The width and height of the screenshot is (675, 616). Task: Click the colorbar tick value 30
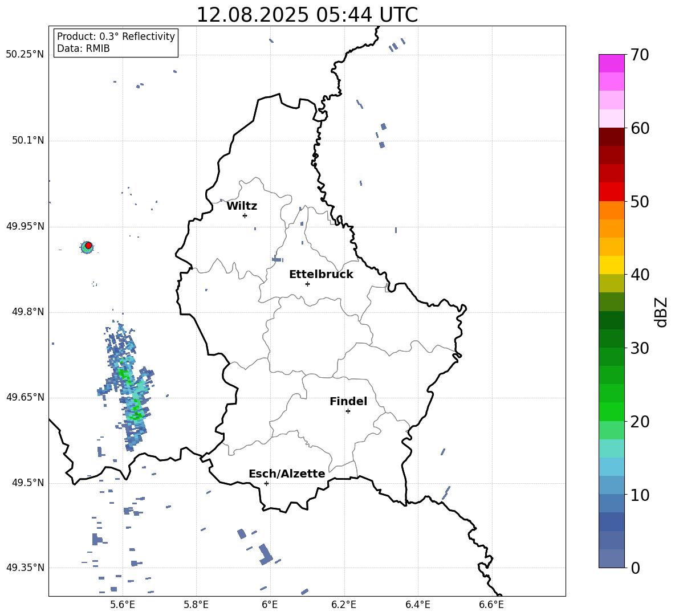640,348
